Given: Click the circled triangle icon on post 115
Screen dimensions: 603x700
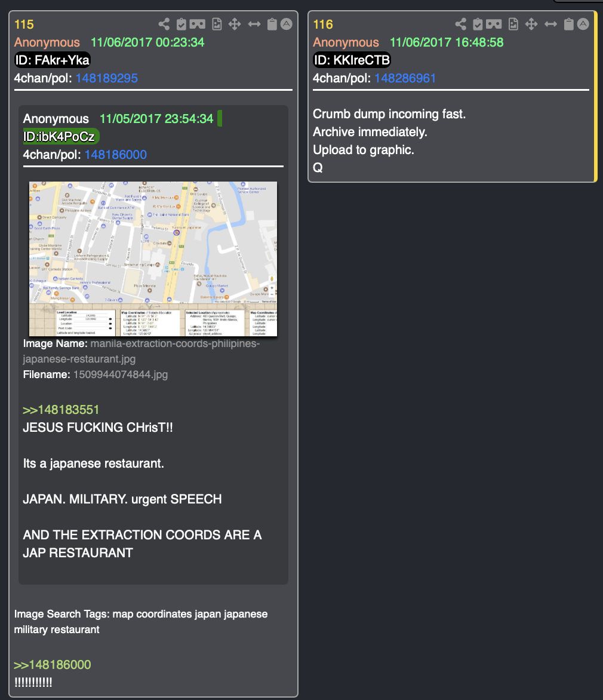Looking at the screenshot, I should click(287, 24).
